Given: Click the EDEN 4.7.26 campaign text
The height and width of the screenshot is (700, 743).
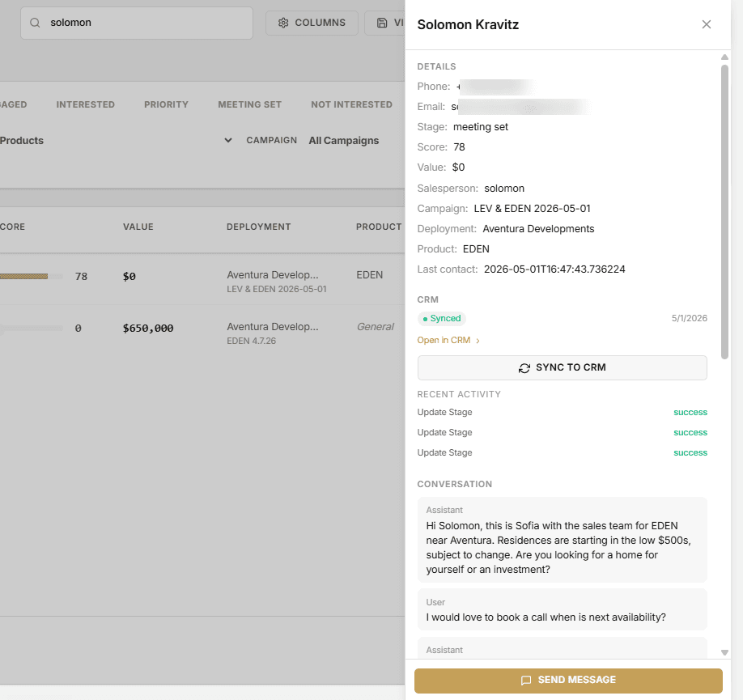Looking at the screenshot, I should click(251, 341).
